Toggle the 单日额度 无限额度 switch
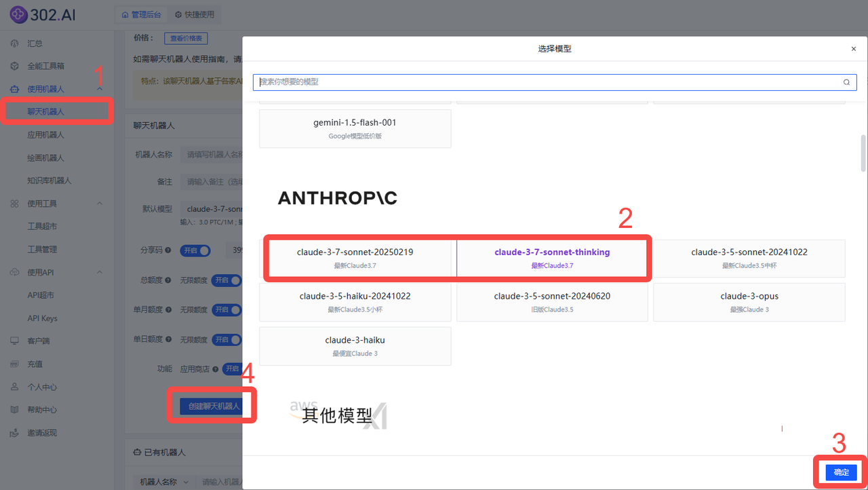This screenshot has height=490, width=868. [226, 339]
